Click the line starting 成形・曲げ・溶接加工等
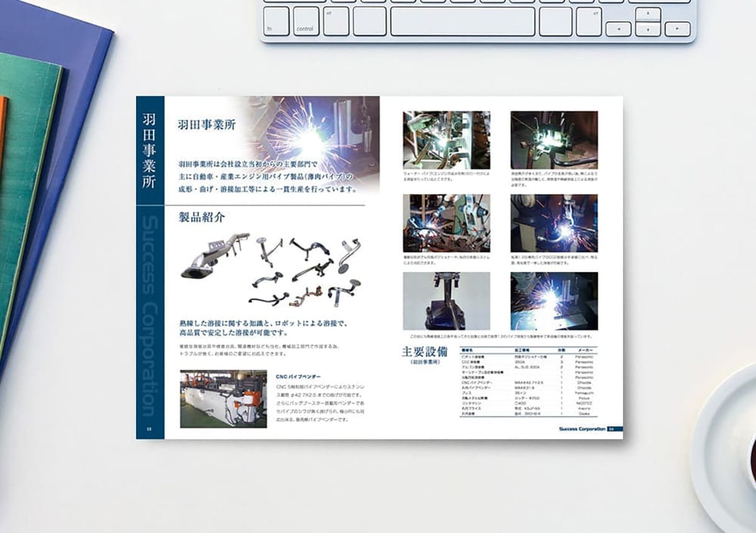756x533 pixels. pyautogui.click(x=267, y=188)
